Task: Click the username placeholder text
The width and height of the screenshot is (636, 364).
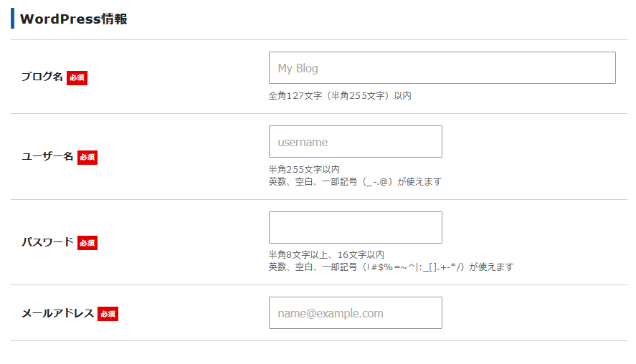Action: tap(303, 143)
